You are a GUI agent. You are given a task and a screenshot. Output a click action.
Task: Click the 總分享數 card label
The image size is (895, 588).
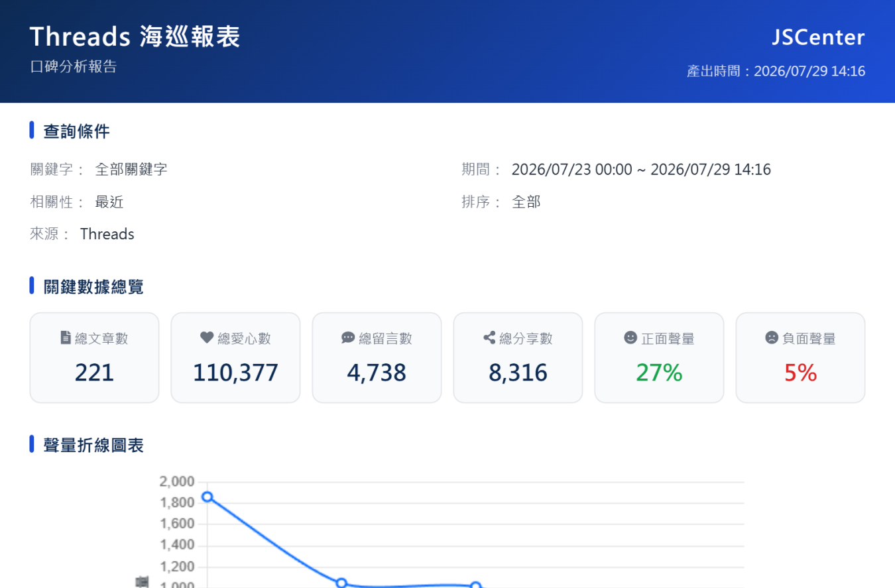pyautogui.click(x=526, y=339)
